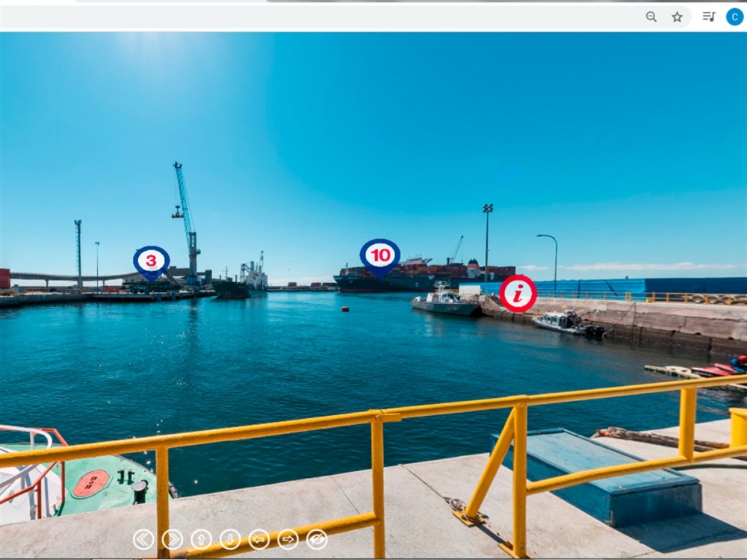
Task: Tilt the panorama view up
Action: [202, 539]
